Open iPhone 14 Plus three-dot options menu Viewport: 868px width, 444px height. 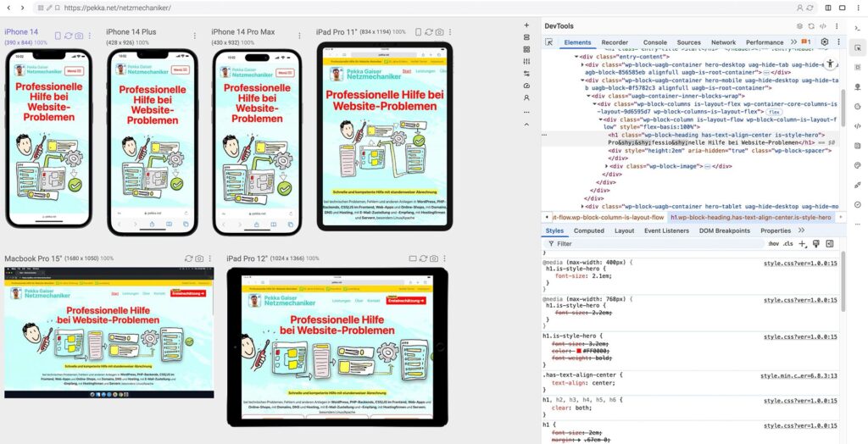193,36
